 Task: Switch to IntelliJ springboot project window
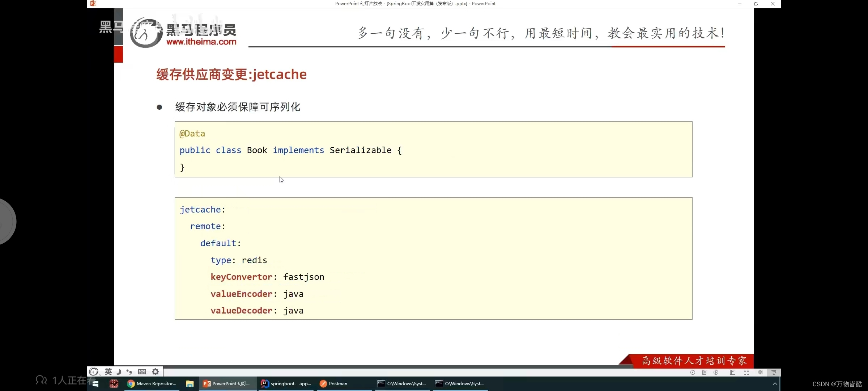click(x=286, y=384)
